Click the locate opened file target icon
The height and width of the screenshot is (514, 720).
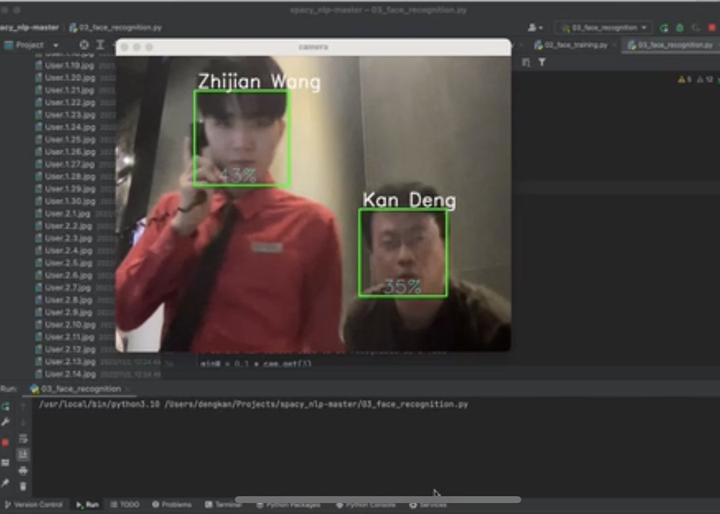click(84, 45)
